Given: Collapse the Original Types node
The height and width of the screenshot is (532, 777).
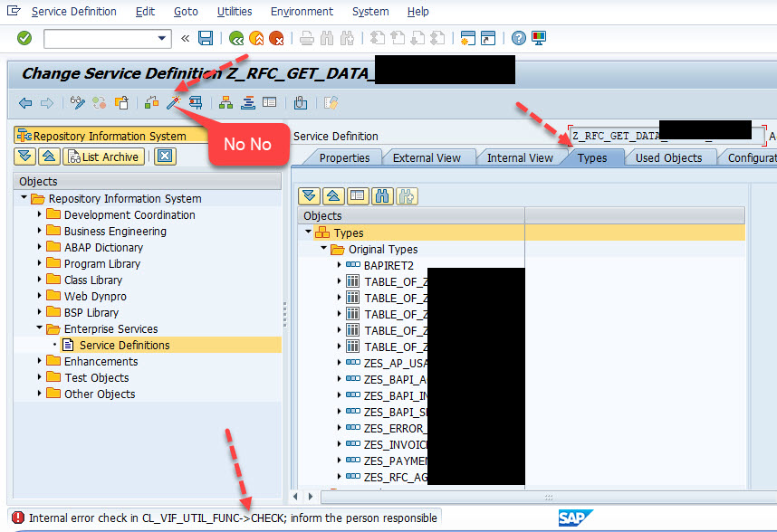Looking at the screenshot, I should tap(324, 248).
